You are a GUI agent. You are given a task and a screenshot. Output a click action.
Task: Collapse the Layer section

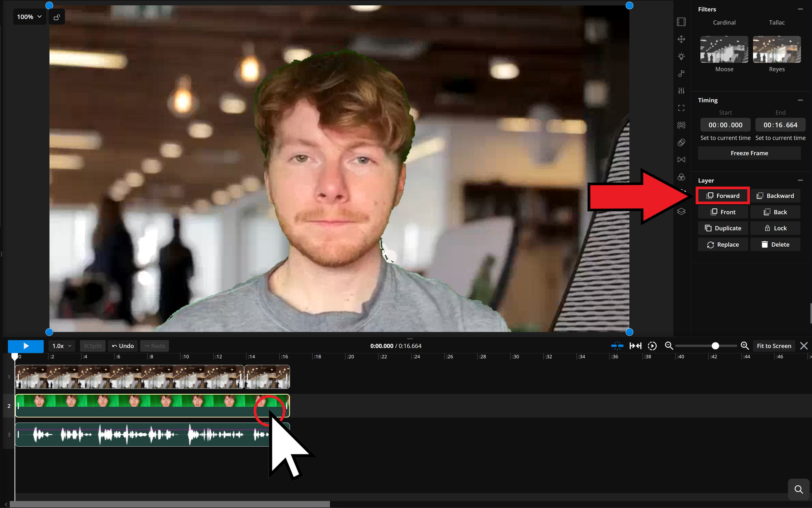pyautogui.click(x=801, y=180)
